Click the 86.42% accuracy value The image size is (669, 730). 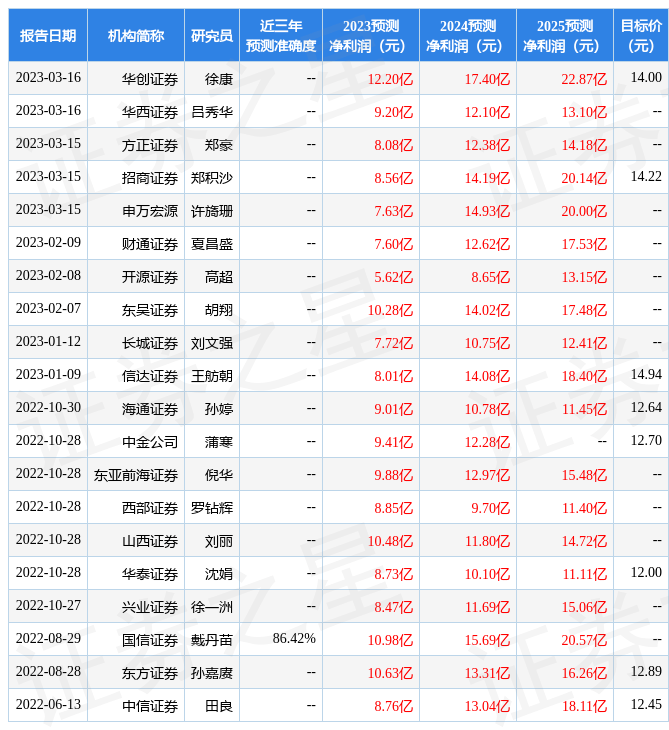(294, 638)
